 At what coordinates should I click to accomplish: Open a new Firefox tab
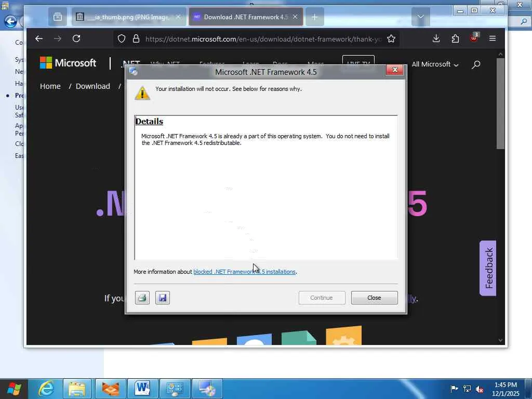coord(314,17)
